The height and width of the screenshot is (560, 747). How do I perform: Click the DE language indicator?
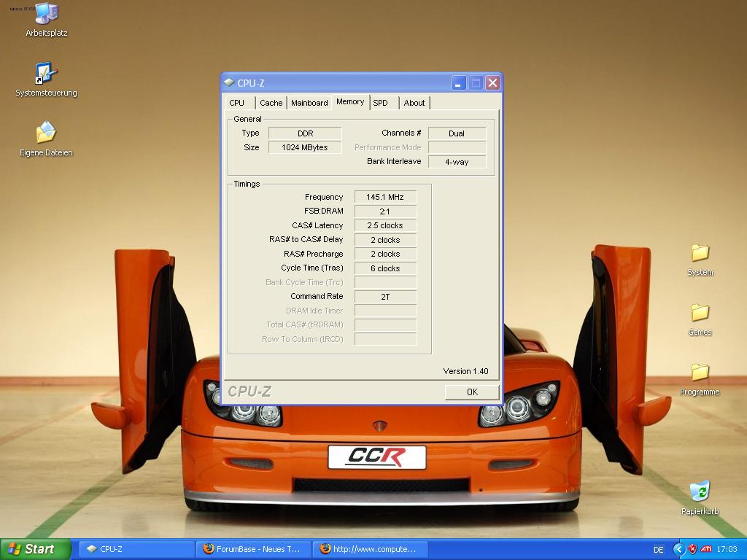(659, 550)
